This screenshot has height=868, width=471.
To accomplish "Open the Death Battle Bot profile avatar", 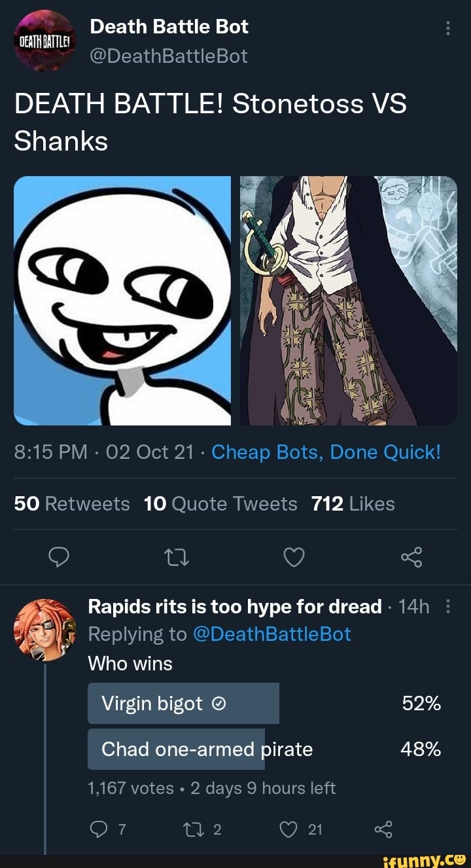I will pos(45,41).
